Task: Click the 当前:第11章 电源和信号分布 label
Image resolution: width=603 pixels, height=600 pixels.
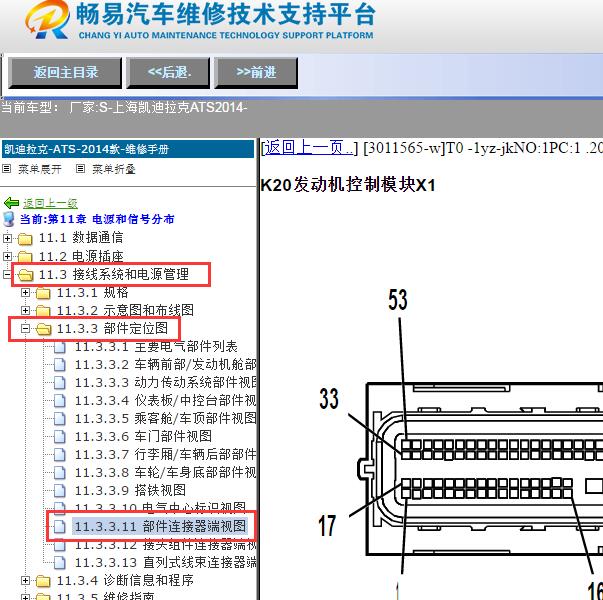Action: click(97, 219)
